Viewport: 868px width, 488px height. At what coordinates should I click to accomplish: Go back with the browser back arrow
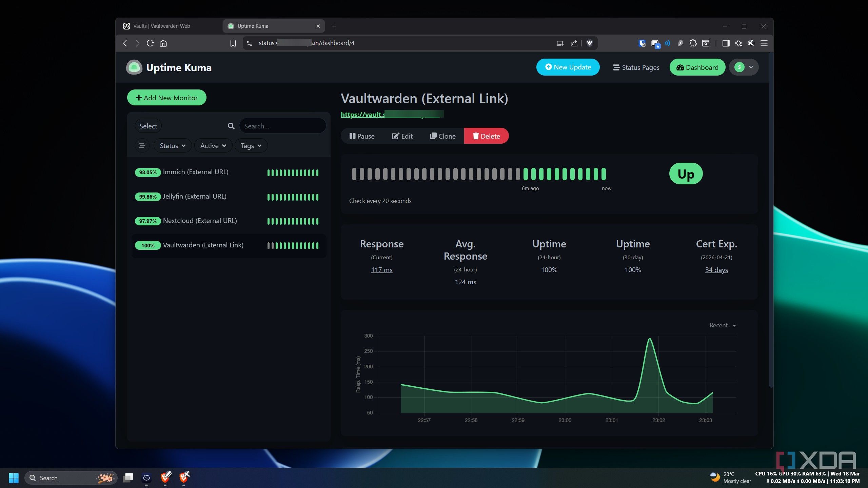pyautogui.click(x=125, y=43)
